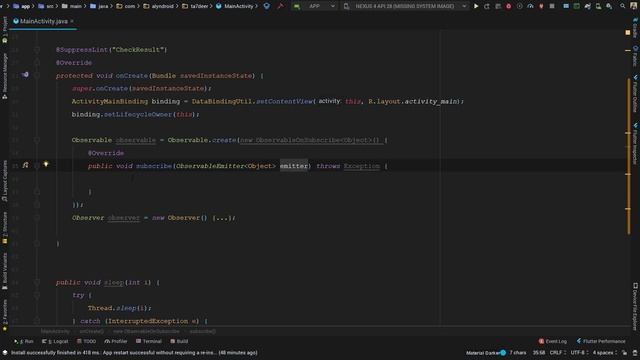Click the Material Darker theme indicator
This screenshot has width=640, height=360.
coord(486,353)
